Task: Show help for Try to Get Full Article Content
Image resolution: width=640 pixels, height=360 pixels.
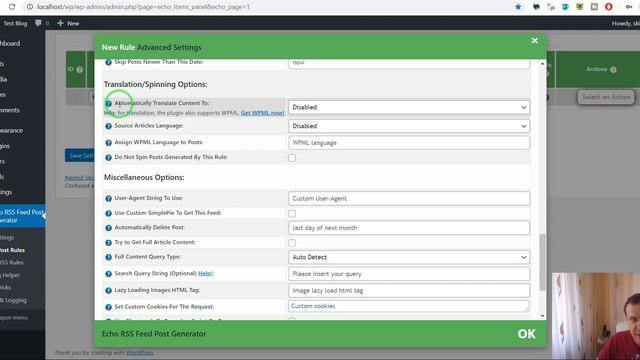Action: pos(109,243)
